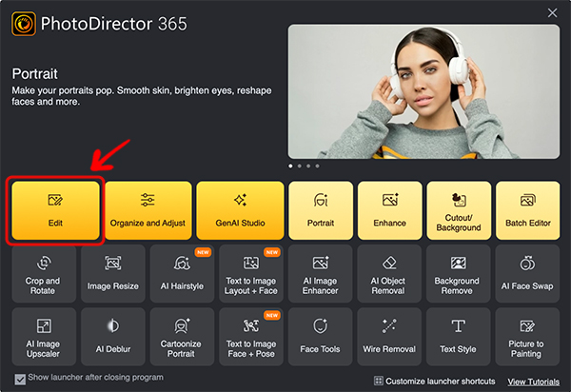Screen dimensions: 571x392
Task: Open the Portrait tile
Action: [x=321, y=210]
